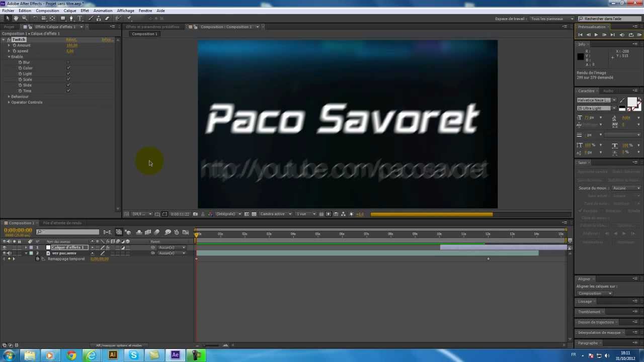Click the Twitch Réinit. reset link
Screen dimensions: 644x362
pyautogui.click(x=71, y=40)
